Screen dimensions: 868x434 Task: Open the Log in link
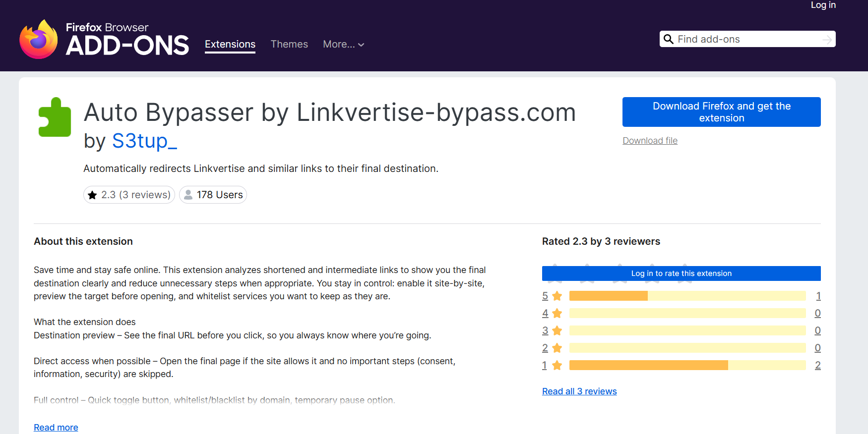click(x=823, y=5)
